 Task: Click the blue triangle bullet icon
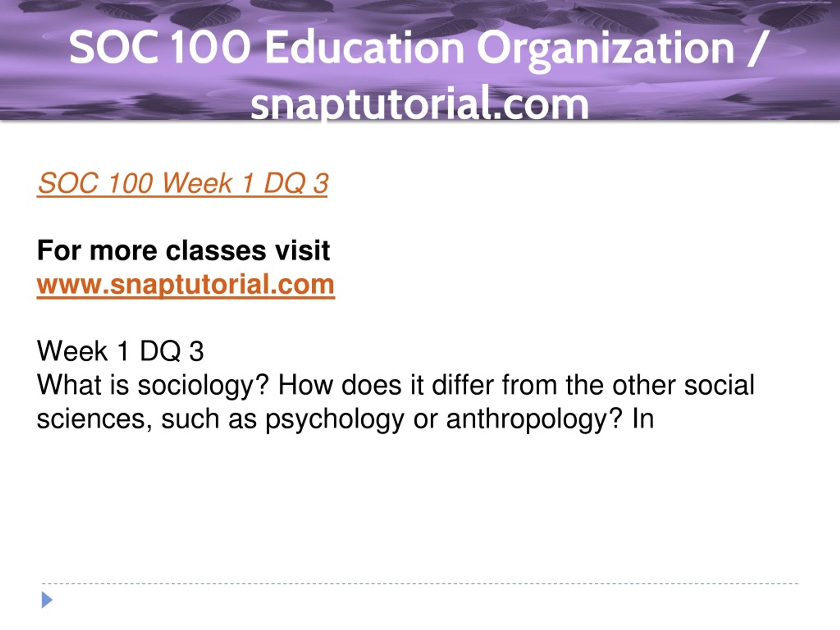coord(47,600)
